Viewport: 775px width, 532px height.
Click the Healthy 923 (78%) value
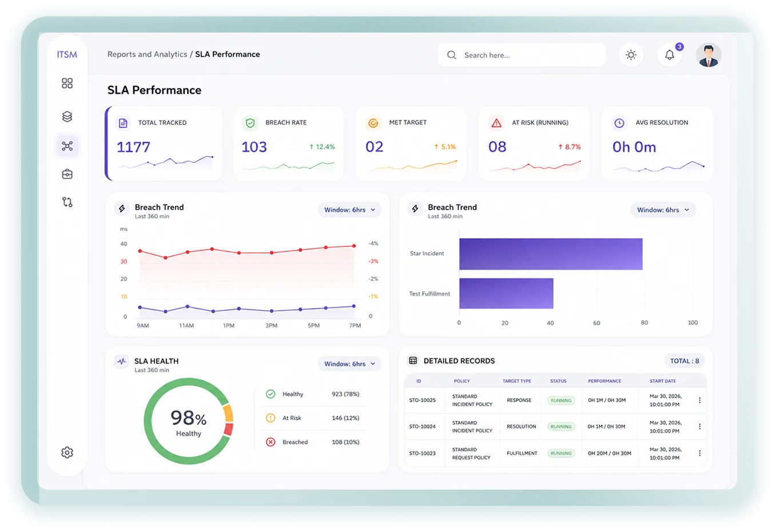pos(345,394)
